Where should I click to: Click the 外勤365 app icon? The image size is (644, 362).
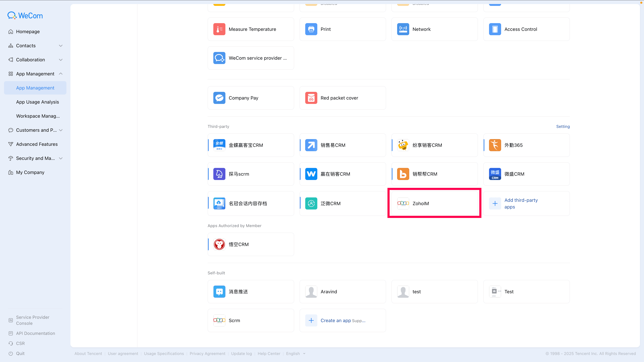pyautogui.click(x=495, y=145)
